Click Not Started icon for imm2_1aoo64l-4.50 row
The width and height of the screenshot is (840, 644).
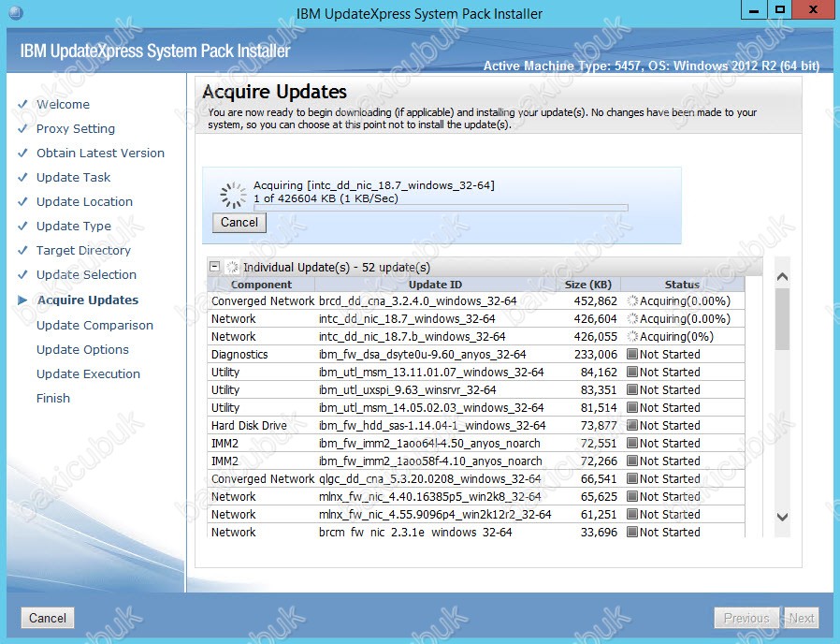(x=632, y=443)
